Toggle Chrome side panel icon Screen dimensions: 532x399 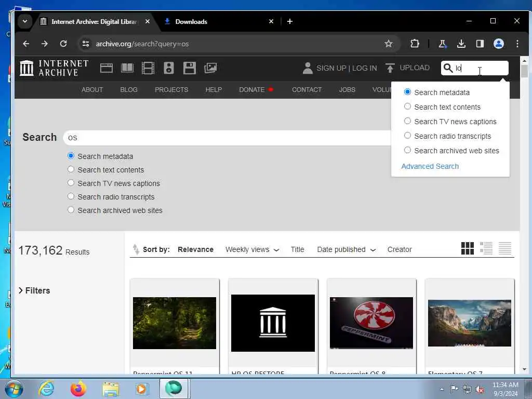pos(480,44)
